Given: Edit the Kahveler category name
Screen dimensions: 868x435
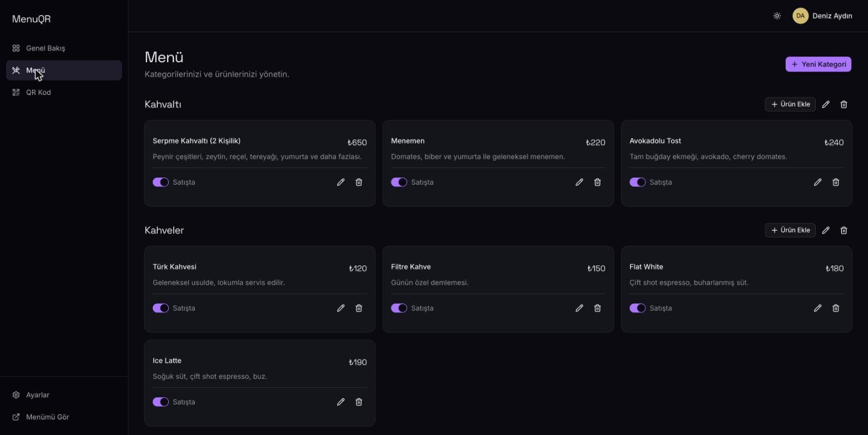Looking at the screenshot, I should click(x=826, y=230).
